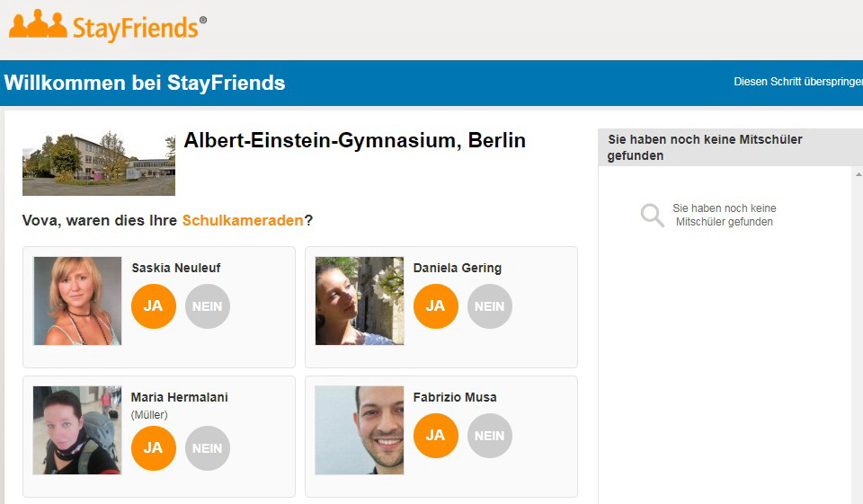Open Daniela Gering's profile photo

click(x=360, y=301)
